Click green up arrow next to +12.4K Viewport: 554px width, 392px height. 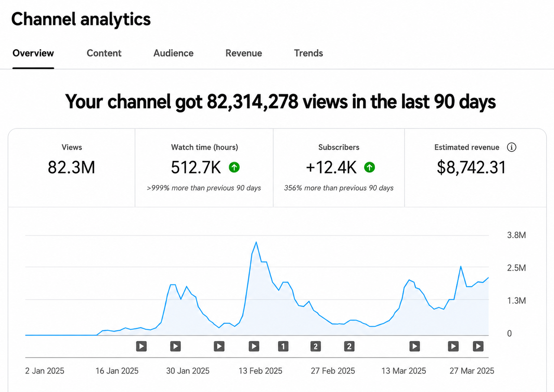pyautogui.click(x=369, y=168)
